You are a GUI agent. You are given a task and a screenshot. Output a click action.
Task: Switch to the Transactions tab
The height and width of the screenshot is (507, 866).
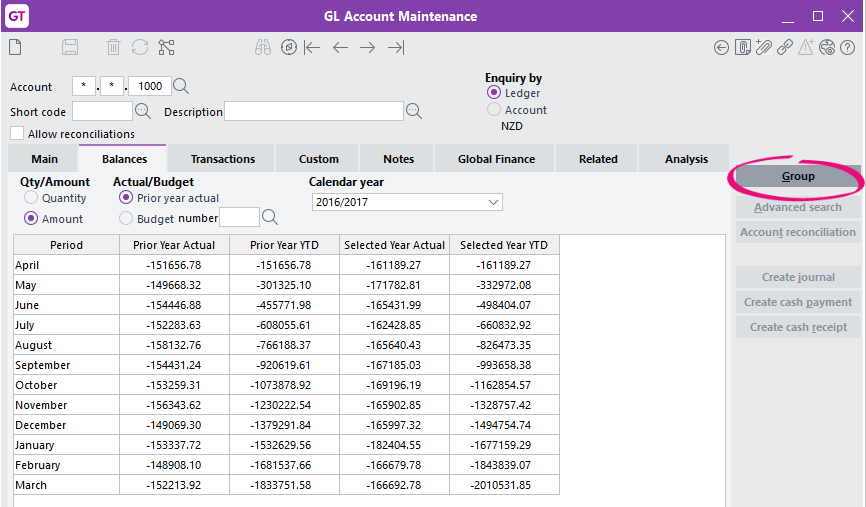222,159
